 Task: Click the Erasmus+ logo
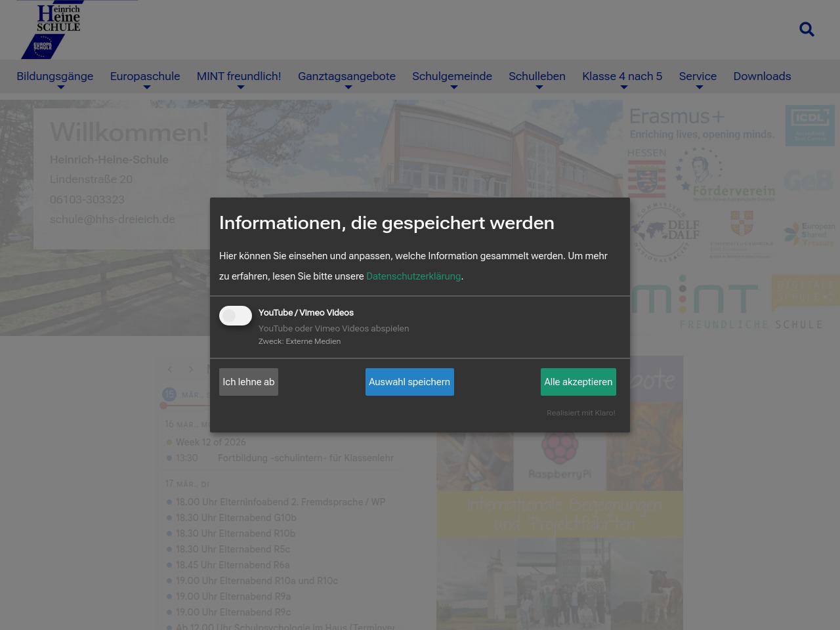[701, 124]
